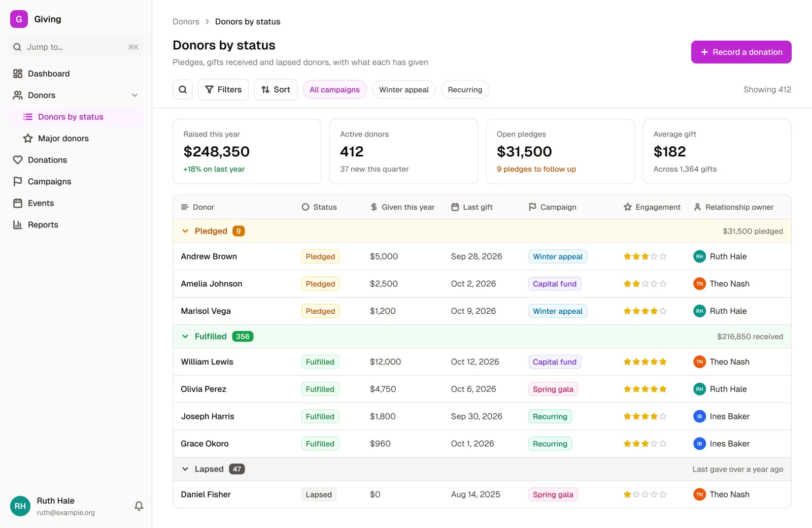The image size is (812, 528).
Task: Collapse the Fulfilled group
Action: click(x=185, y=336)
